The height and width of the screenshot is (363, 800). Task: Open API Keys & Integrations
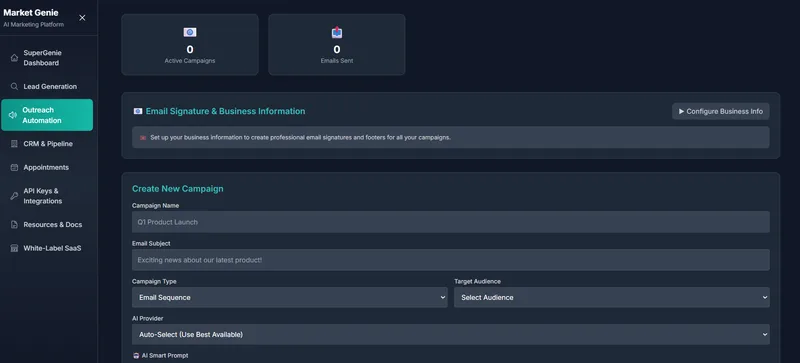(47, 196)
